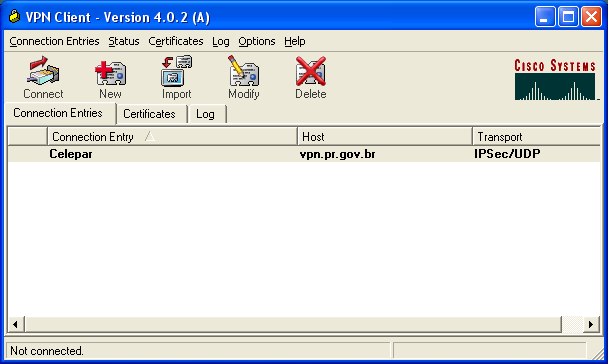Click scrollbar right arrow
This screenshot has width=608, height=364.
(591, 324)
